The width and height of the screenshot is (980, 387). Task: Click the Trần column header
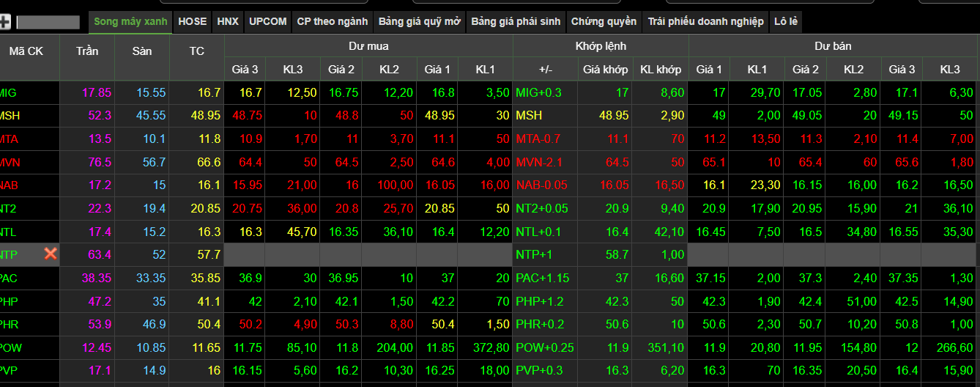click(x=88, y=51)
